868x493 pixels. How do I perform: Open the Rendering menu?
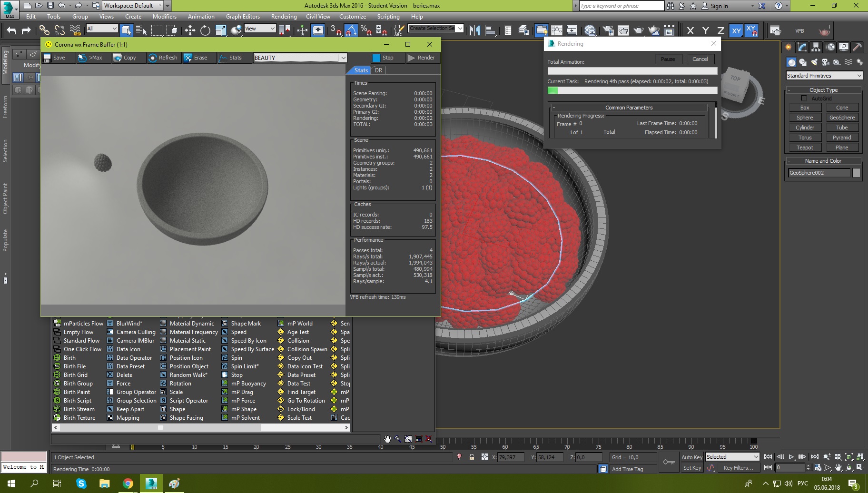click(284, 17)
